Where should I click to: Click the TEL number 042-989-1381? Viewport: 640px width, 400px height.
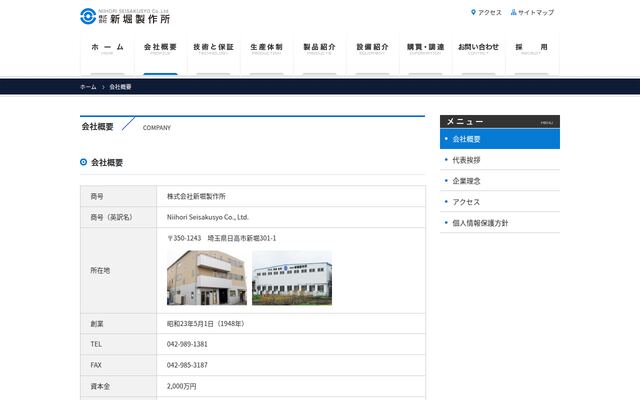[x=187, y=344]
